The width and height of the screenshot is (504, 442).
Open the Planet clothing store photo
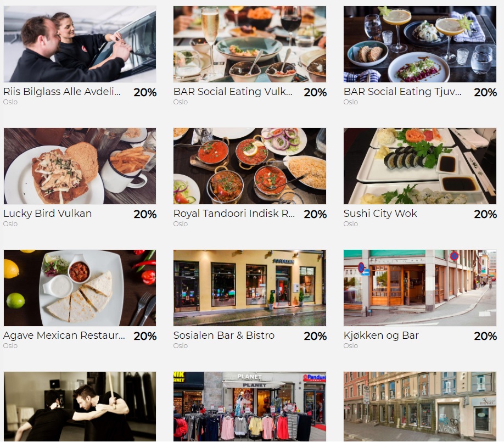point(250,407)
